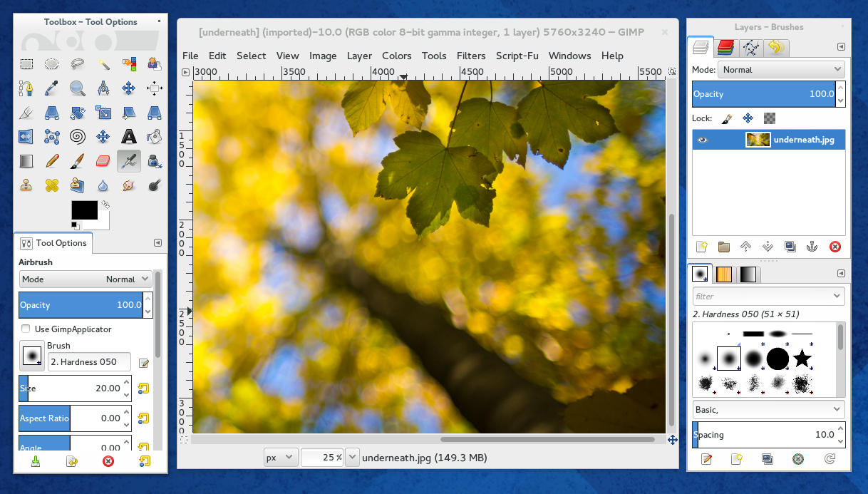Select the Ellipse Select tool

click(52, 64)
